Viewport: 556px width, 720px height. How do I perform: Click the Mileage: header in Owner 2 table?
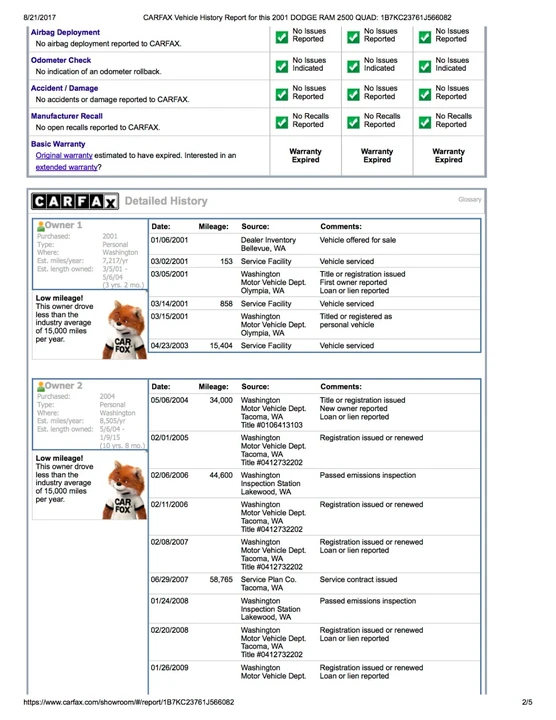pos(213,387)
